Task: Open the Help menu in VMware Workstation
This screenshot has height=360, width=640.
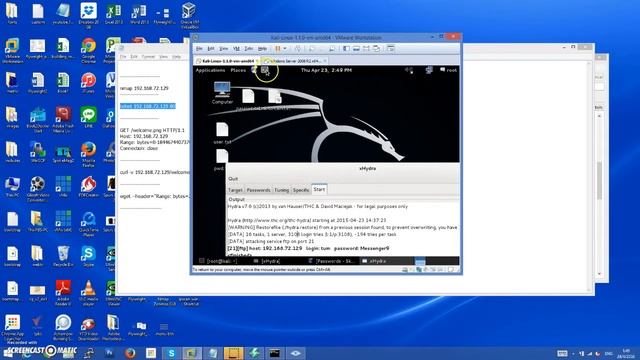Action: [262, 49]
